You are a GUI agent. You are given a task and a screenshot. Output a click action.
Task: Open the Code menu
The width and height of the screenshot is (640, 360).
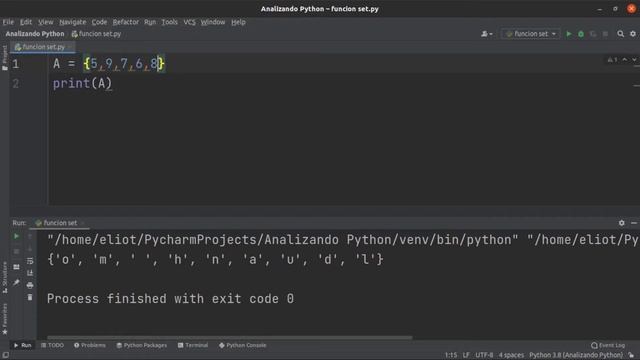[99, 22]
